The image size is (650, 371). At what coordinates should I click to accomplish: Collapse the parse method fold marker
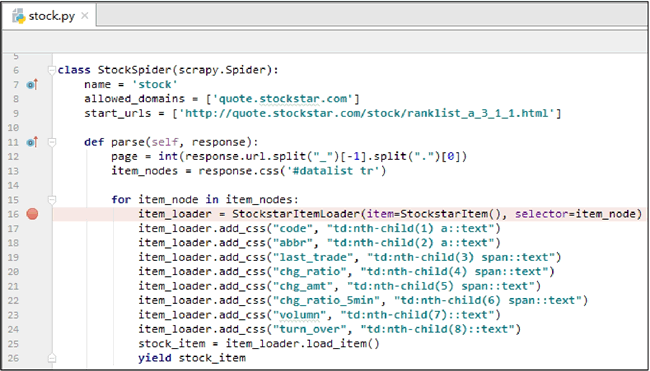tap(51, 142)
